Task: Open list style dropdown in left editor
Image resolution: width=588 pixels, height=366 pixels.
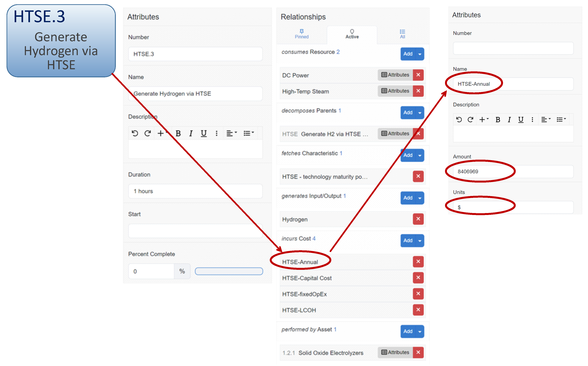Action: point(248,133)
